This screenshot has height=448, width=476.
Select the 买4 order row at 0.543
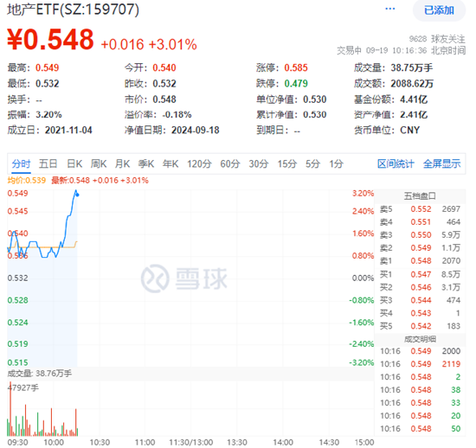[x=420, y=313]
